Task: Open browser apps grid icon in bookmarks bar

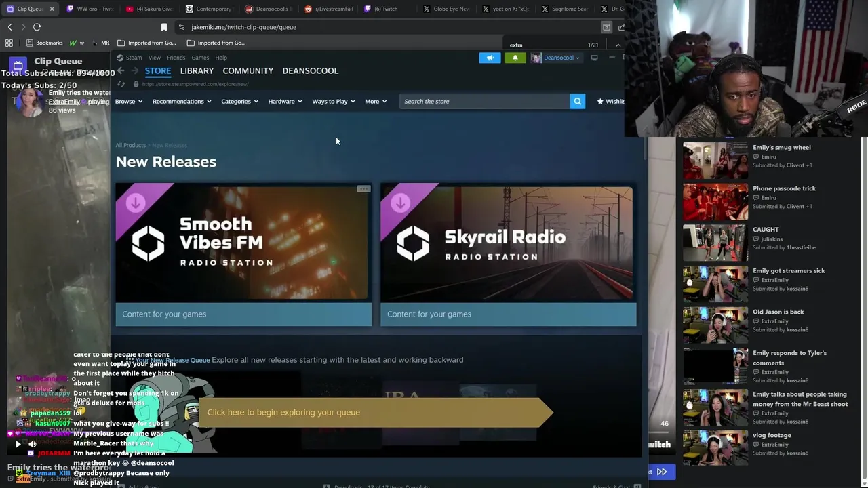Action: pos(9,43)
